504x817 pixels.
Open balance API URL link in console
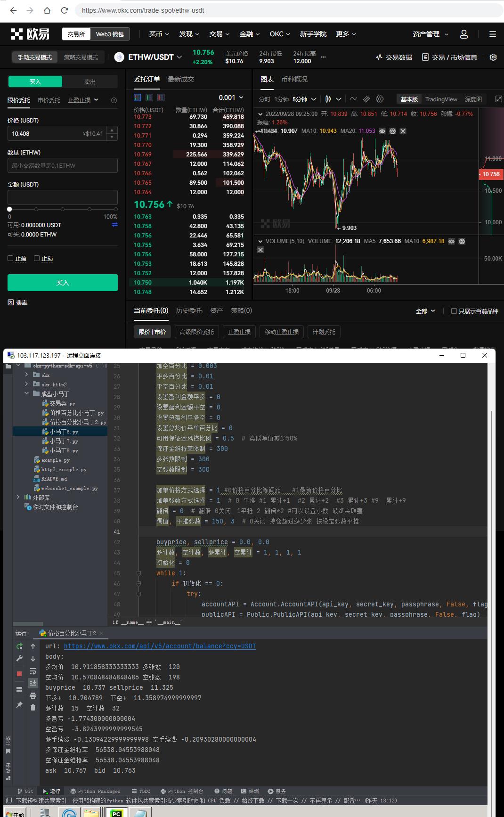[160, 646]
